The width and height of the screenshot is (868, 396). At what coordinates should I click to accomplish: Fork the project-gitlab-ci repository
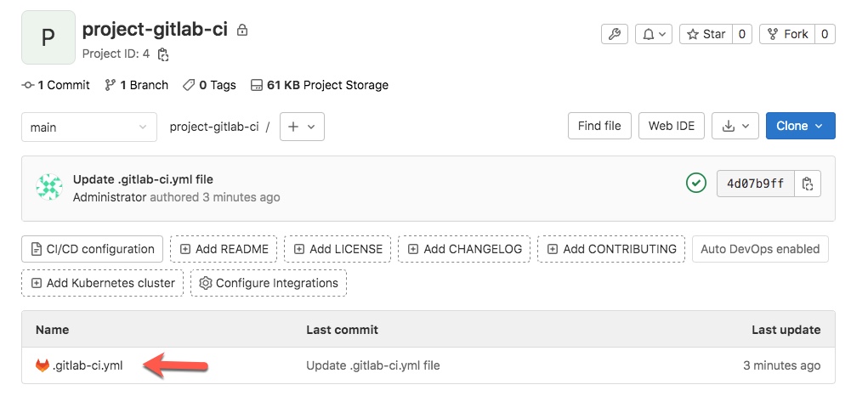pos(787,34)
